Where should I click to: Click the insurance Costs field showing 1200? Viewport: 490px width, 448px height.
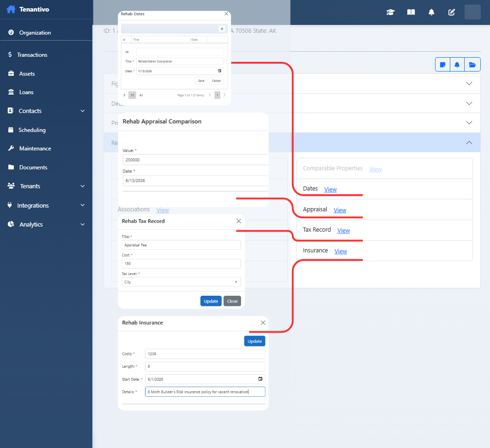coord(205,354)
